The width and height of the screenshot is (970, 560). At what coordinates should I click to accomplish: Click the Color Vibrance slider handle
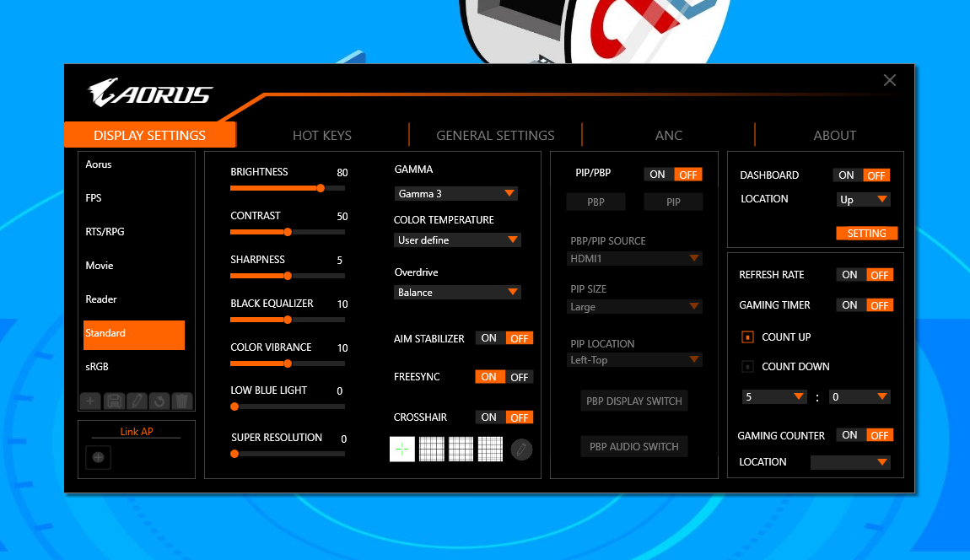(x=288, y=363)
